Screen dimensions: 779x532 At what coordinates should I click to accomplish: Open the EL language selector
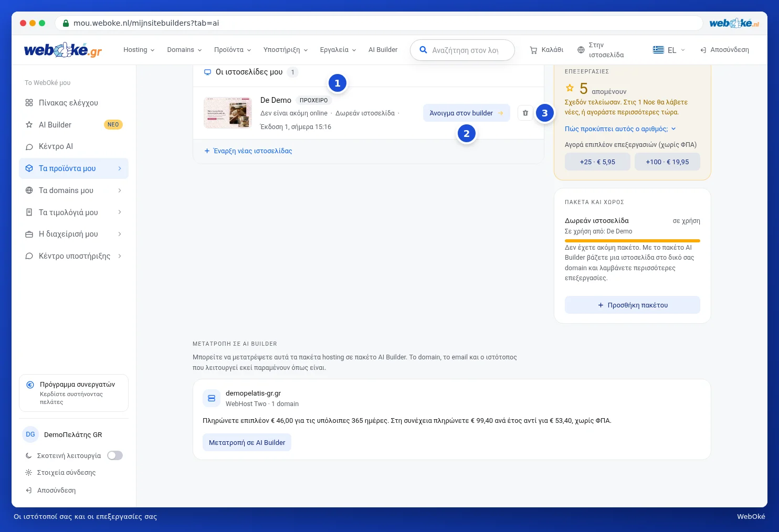[669, 50]
